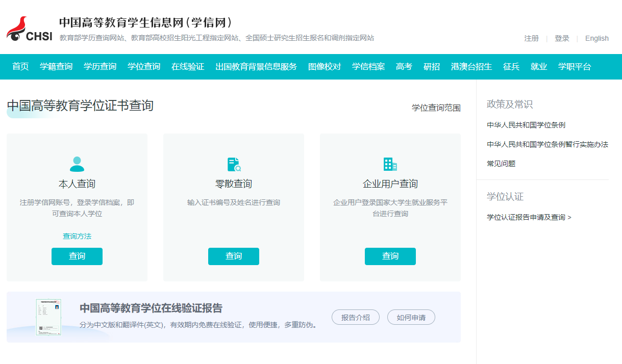Viewport: 622px width, 364px height.
Task: Click the 查询 button under 本人查询
Action: click(x=77, y=256)
